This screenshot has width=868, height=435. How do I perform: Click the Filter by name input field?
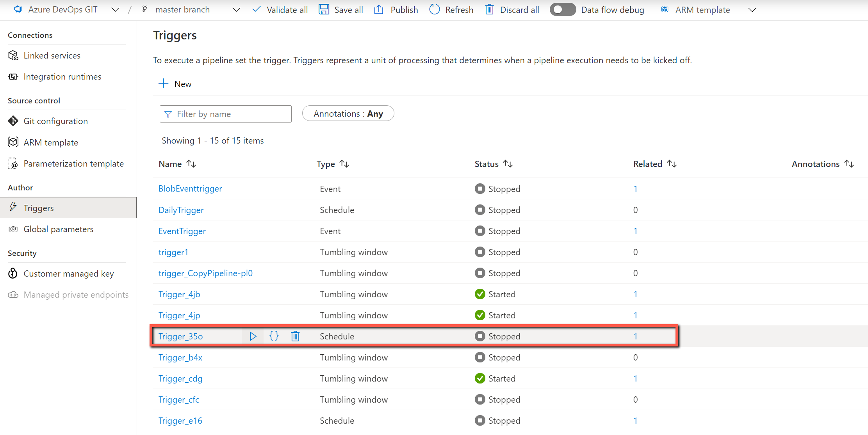pyautogui.click(x=226, y=114)
